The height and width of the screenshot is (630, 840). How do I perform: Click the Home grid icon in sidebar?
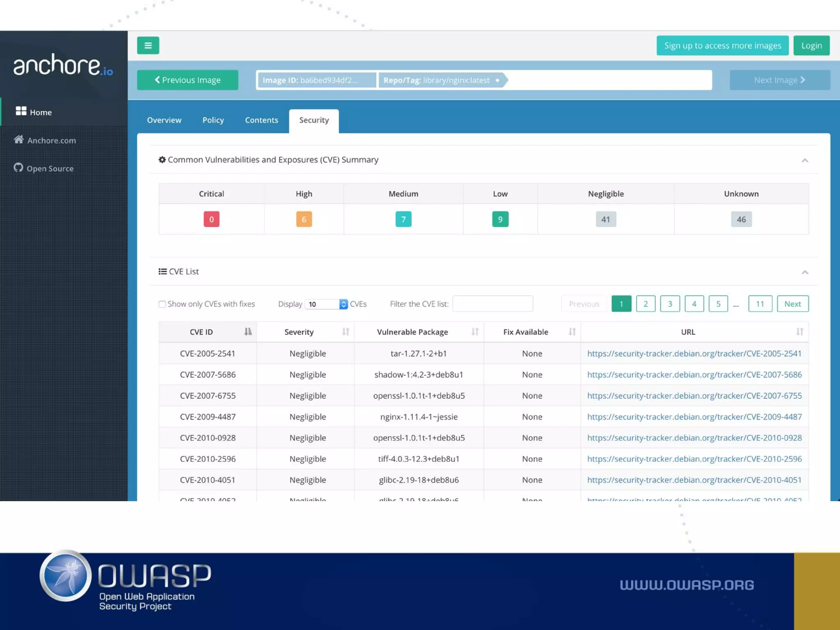[x=21, y=111]
